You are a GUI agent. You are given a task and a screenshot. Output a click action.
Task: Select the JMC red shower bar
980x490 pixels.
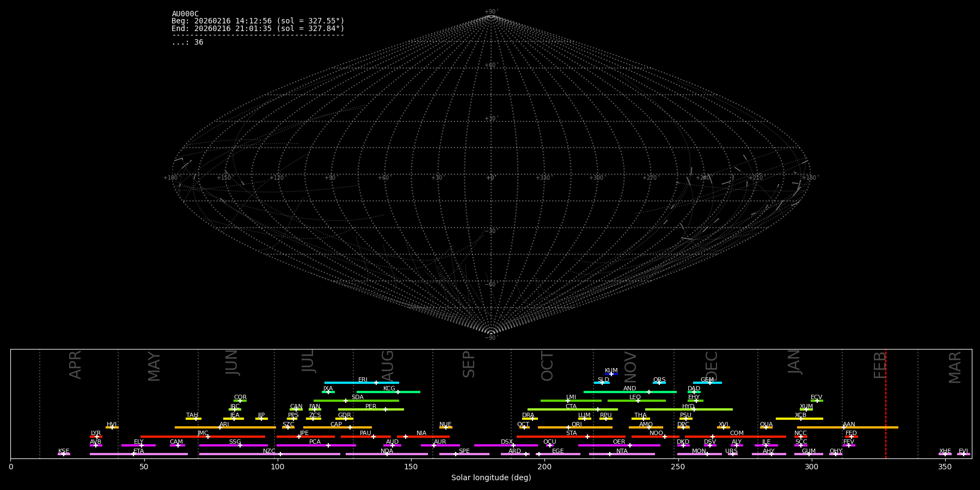point(203,437)
